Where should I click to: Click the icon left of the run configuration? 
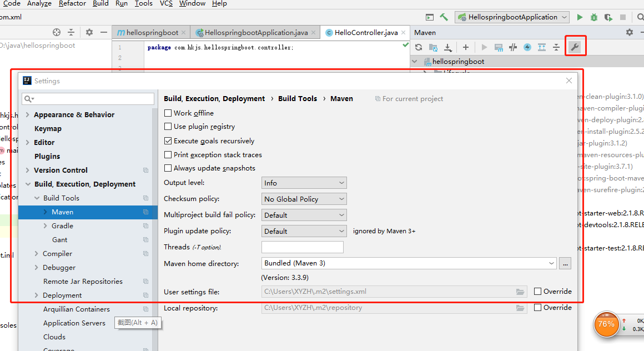(430, 17)
